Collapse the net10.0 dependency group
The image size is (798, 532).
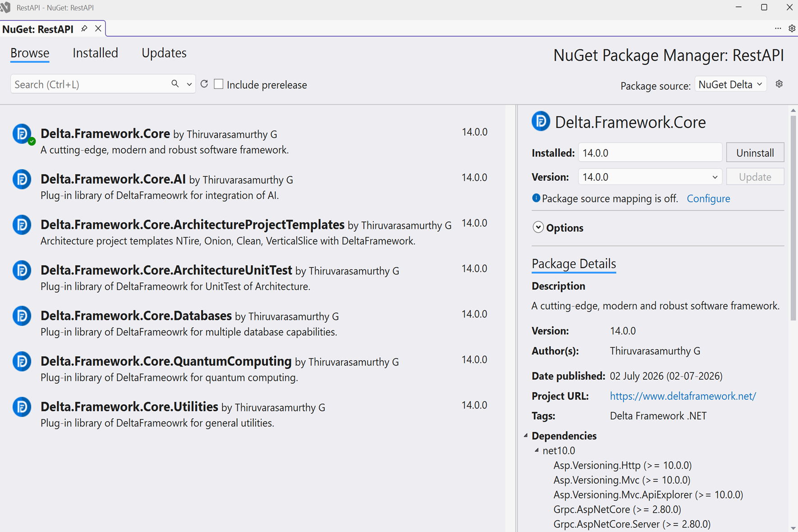coord(537,450)
